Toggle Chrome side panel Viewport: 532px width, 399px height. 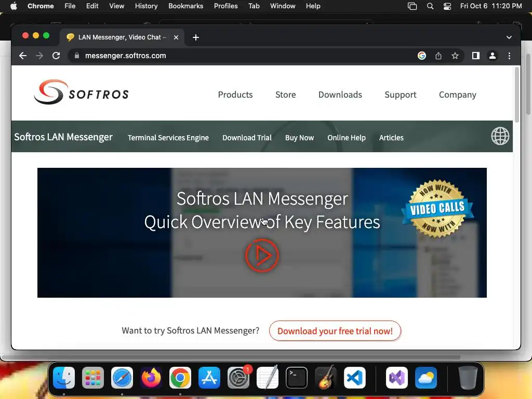coord(476,56)
